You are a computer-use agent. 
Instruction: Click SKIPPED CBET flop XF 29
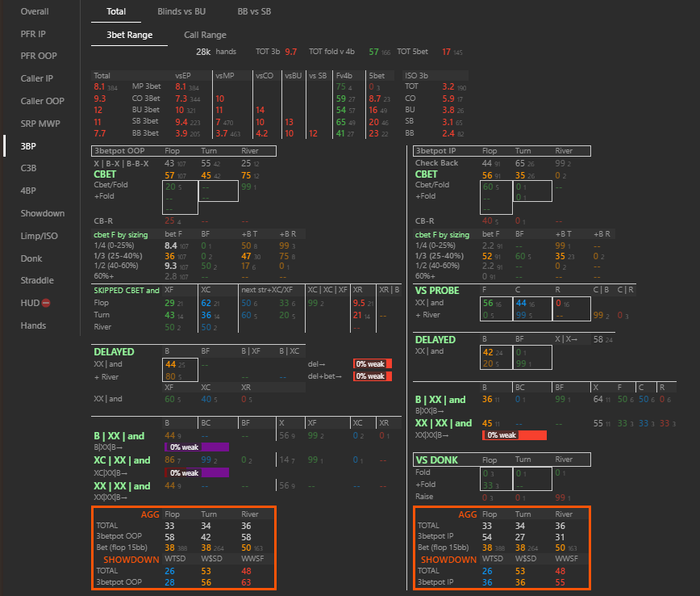click(x=170, y=303)
